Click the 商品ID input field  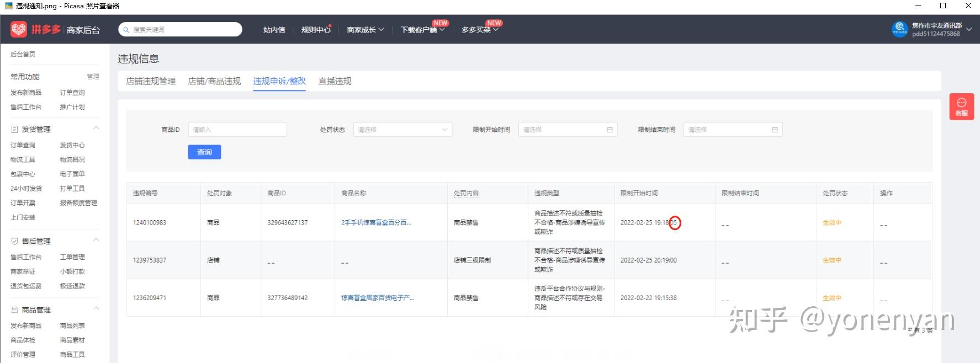(x=237, y=130)
